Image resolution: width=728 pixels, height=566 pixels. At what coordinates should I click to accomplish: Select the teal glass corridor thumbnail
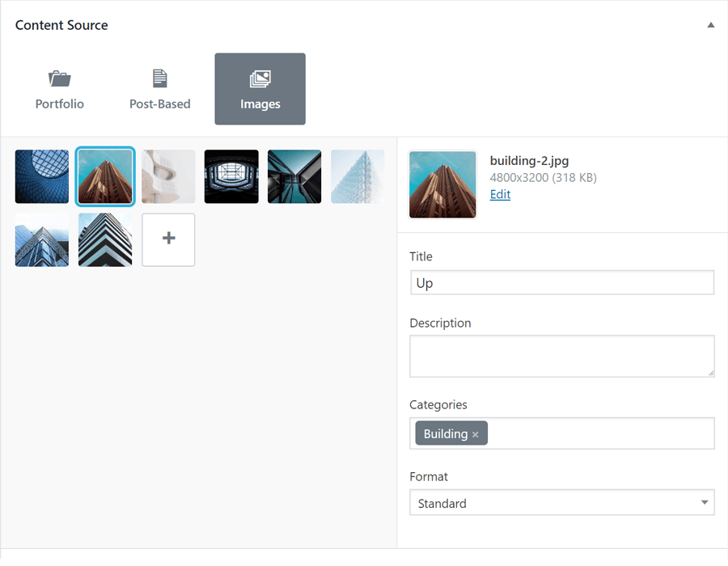point(294,177)
